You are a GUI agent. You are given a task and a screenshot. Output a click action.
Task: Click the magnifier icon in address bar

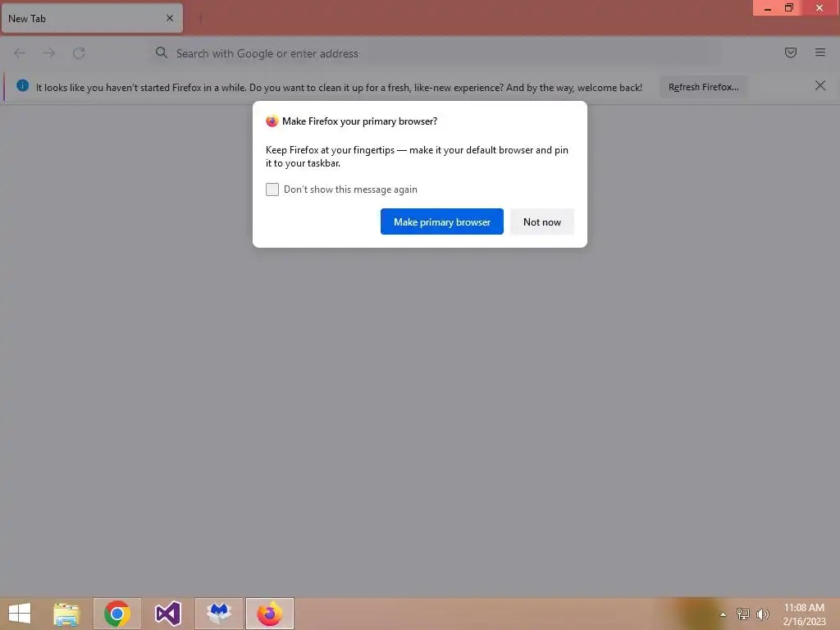pyautogui.click(x=162, y=52)
